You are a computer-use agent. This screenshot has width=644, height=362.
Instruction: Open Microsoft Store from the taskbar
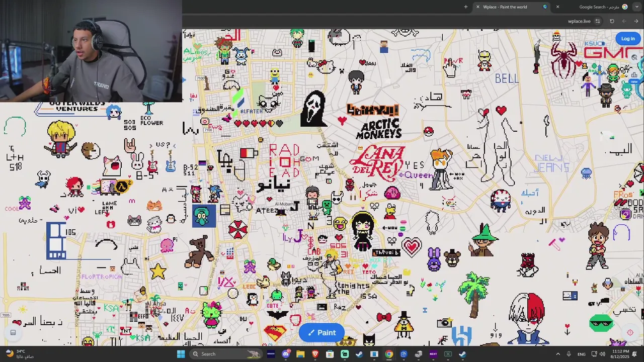point(330,354)
